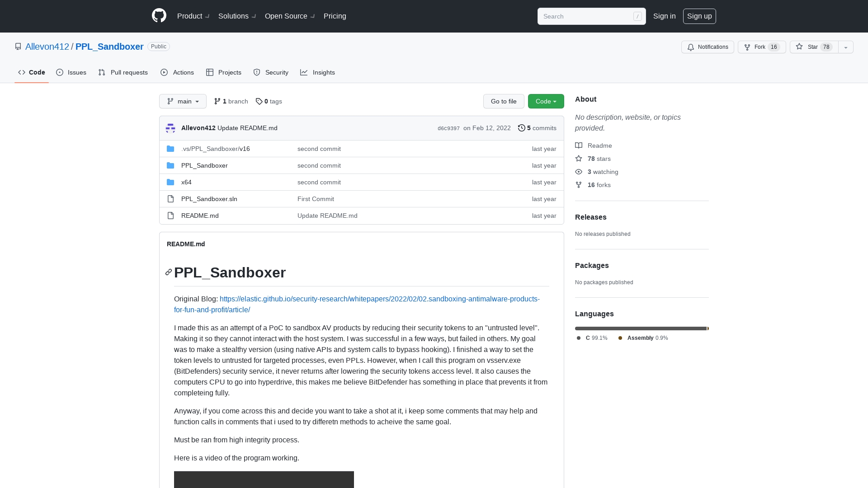Click the Notifications bell button
Viewport: 868px width, 488px height.
[708, 47]
